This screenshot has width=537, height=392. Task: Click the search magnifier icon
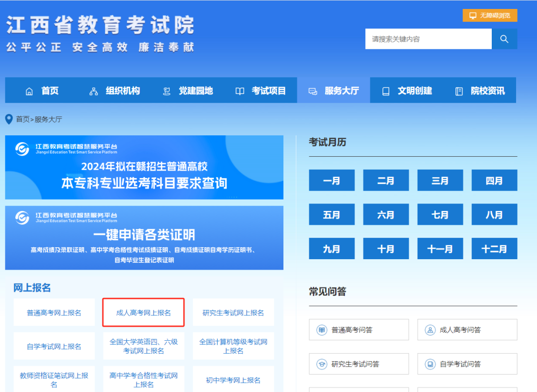point(504,39)
